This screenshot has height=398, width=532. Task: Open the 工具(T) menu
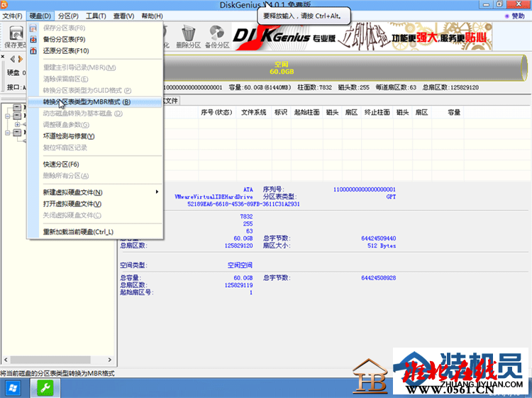(96, 16)
